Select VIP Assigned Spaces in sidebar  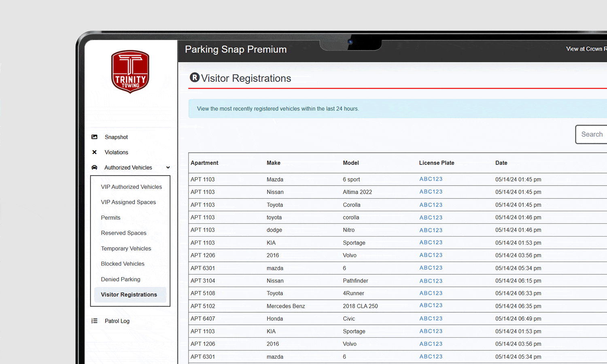point(128,202)
